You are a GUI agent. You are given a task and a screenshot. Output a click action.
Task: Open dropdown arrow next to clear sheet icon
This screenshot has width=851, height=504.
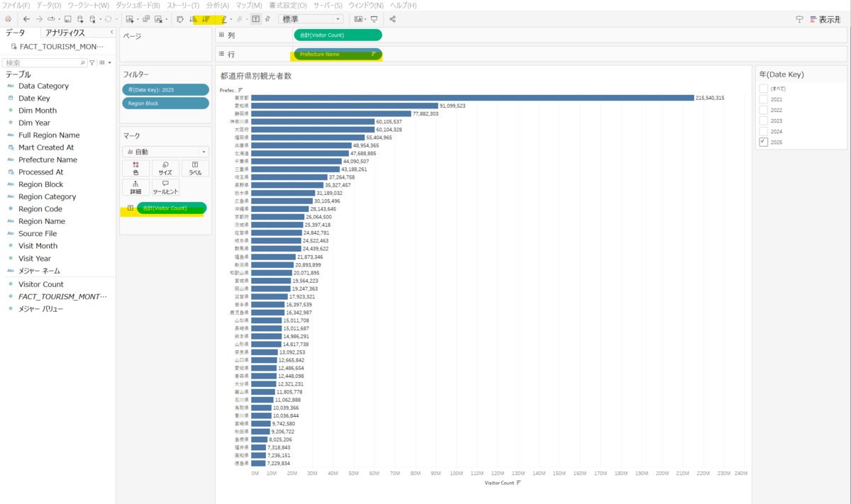tap(166, 19)
